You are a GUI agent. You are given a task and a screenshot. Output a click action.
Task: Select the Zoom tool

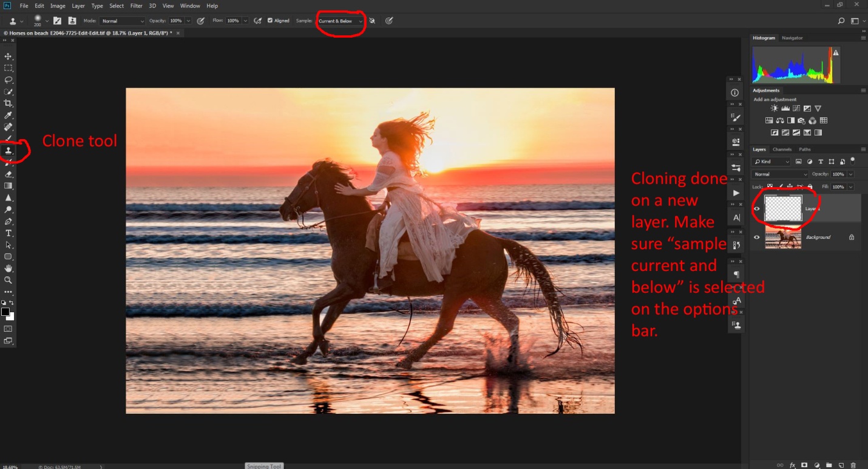(8, 280)
